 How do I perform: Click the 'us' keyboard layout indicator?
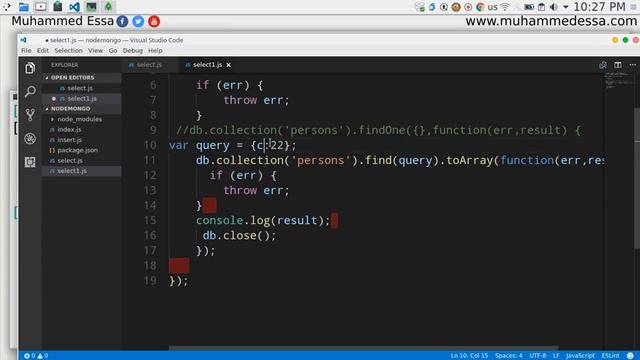coord(493,7)
